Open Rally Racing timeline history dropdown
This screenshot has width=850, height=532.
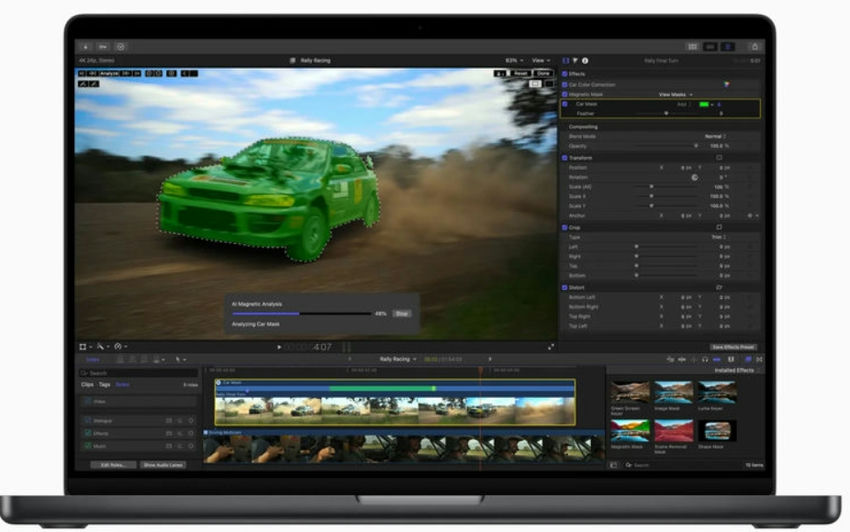398,359
